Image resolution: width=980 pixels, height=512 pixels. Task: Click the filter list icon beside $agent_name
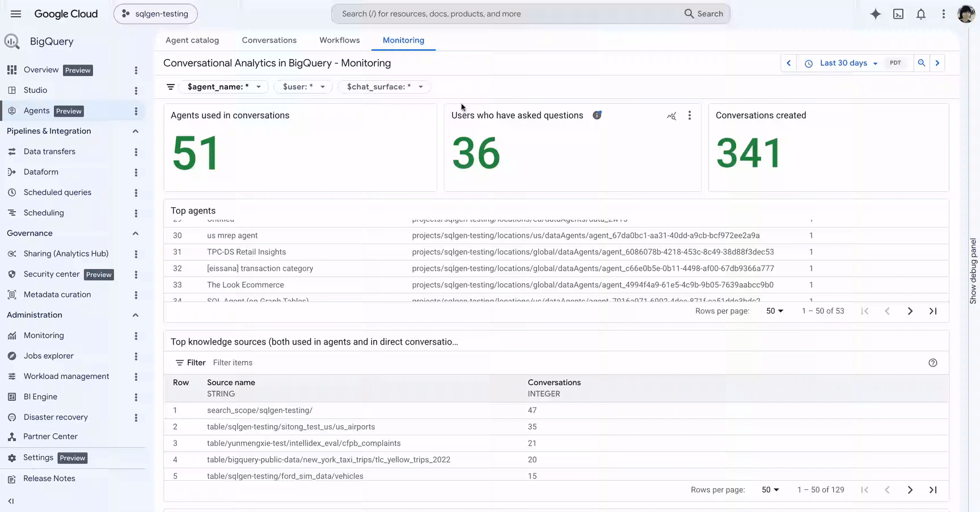170,87
